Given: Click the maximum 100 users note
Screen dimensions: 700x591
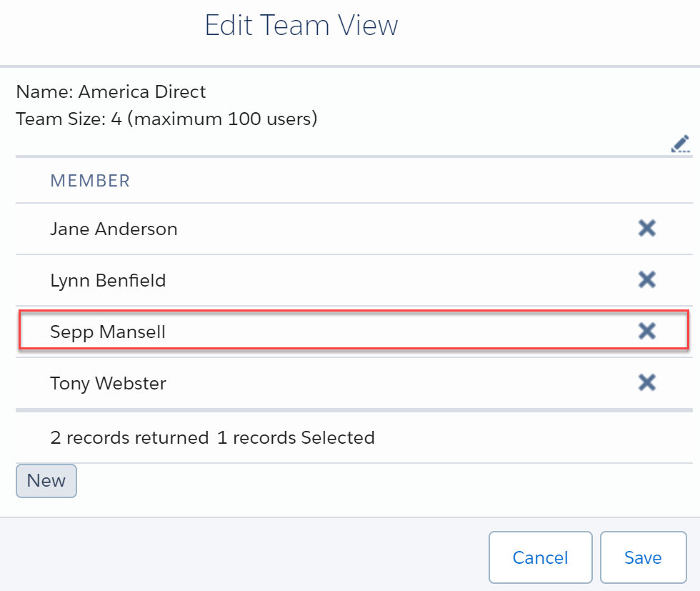Looking at the screenshot, I should click(222, 119).
